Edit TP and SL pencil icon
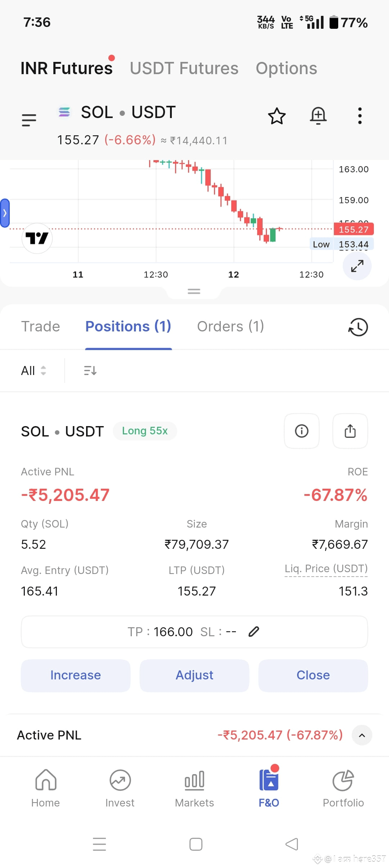The height and width of the screenshot is (868, 389). (254, 632)
